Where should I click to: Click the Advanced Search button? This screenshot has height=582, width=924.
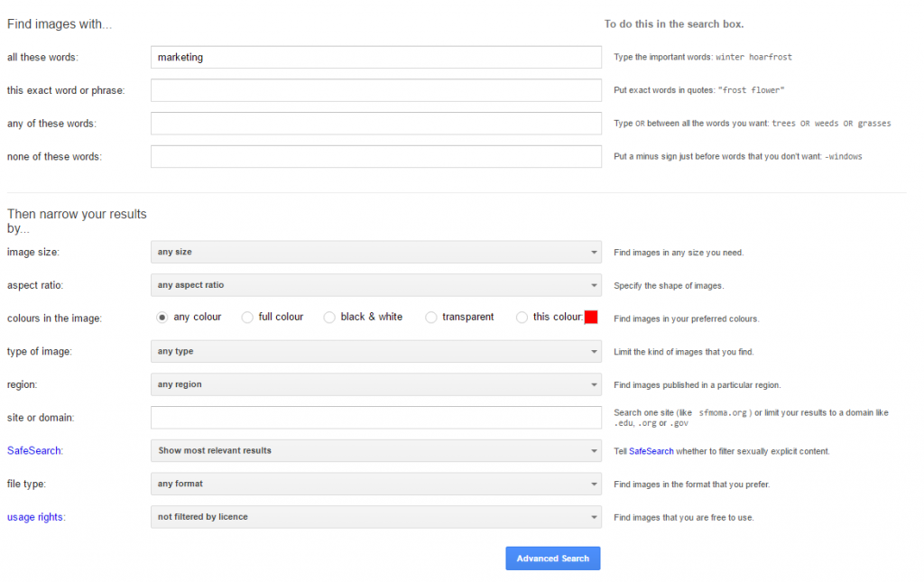tap(553, 559)
